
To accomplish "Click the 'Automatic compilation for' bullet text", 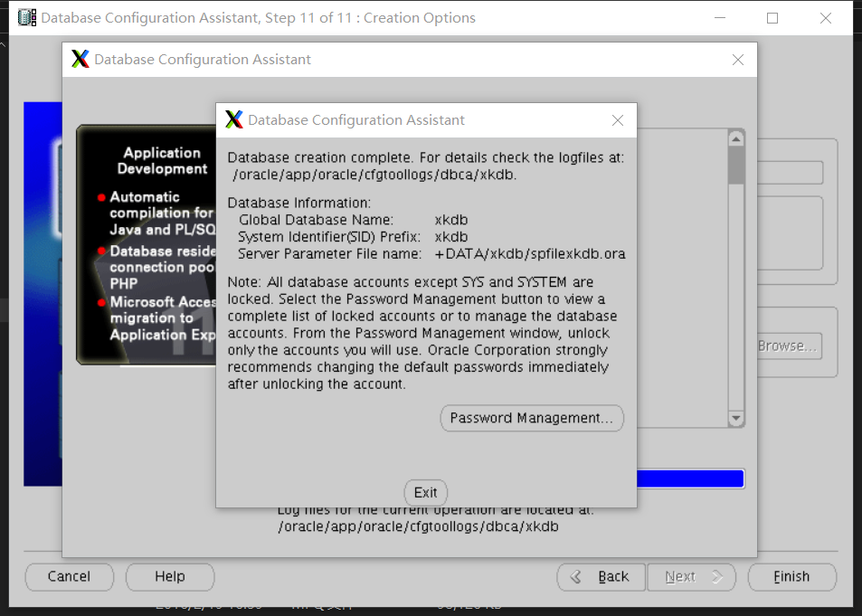I will [x=162, y=204].
